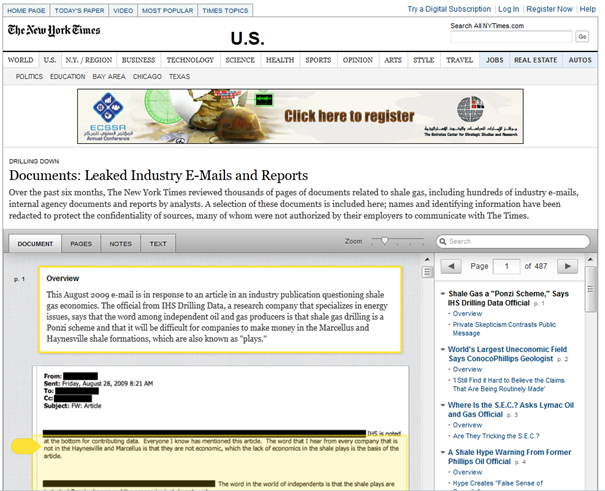Collapse 'Shale Gas a Ponzi Scheme' section
605x491 pixels.
coord(443,294)
